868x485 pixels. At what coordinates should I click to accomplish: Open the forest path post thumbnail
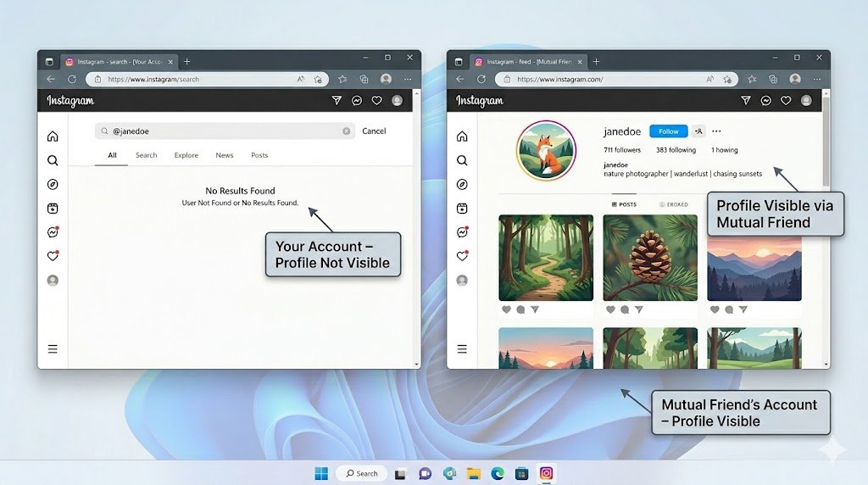pos(546,258)
